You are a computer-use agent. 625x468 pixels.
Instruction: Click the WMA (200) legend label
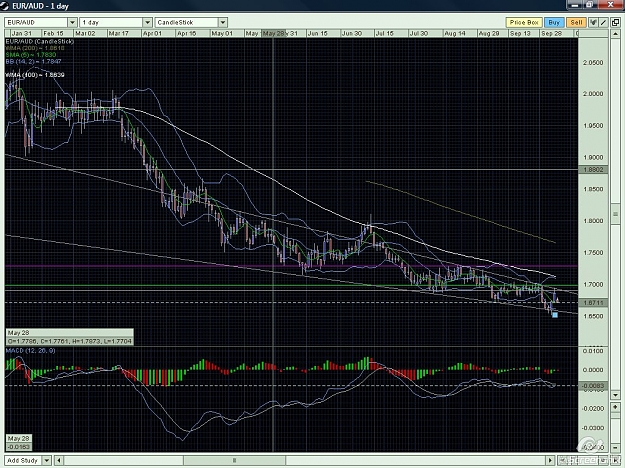[35, 48]
